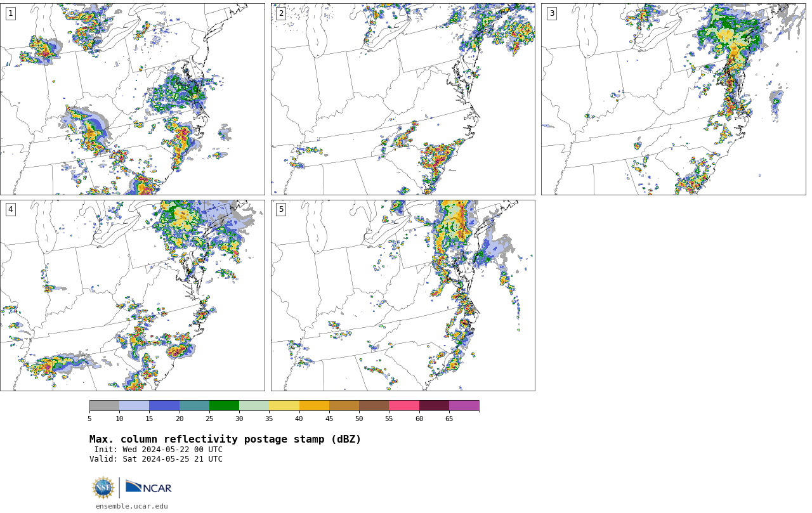Click the dark green 25-30 dBZ swatch

pyautogui.click(x=224, y=406)
